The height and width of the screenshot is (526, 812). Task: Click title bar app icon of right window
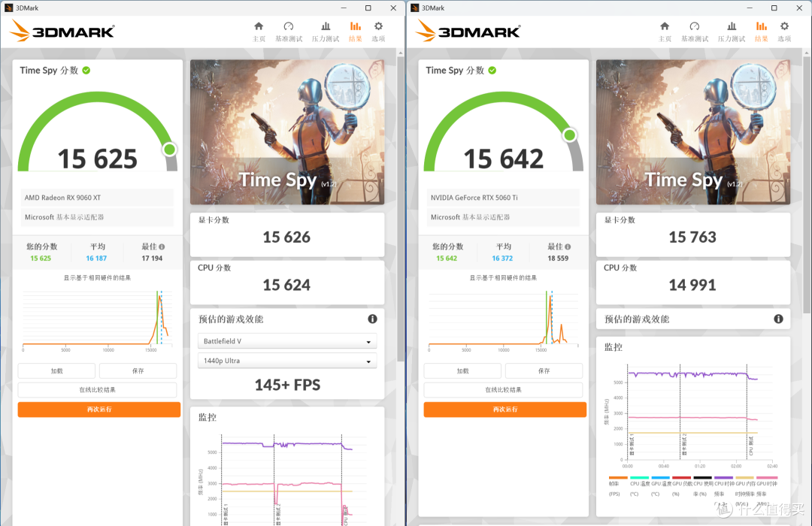point(414,8)
